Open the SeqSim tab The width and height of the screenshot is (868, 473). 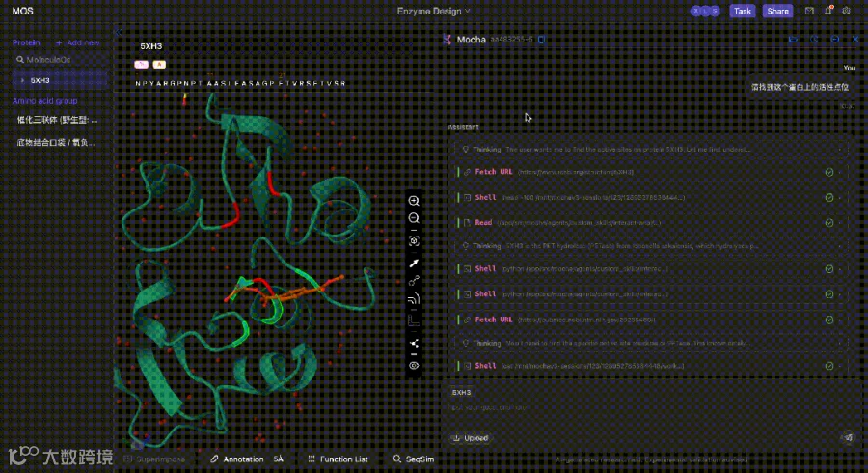[x=414, y=459]
